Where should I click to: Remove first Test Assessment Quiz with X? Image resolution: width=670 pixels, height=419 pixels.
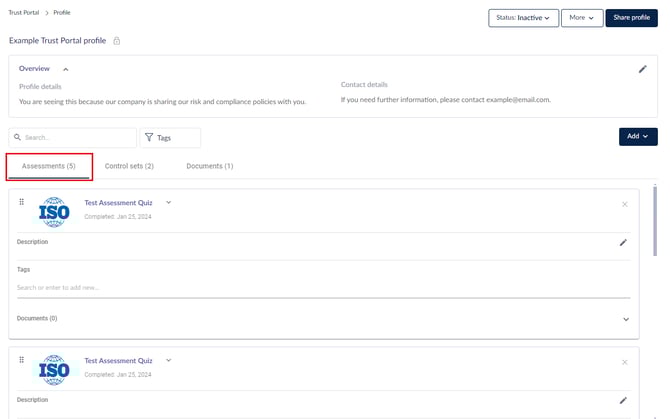click(625, 204)
